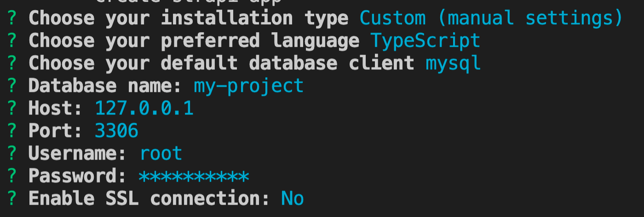Click the masked password asterisks
Image resolution: width=644 pixels, height=217 pixels.
pos(194,177)
